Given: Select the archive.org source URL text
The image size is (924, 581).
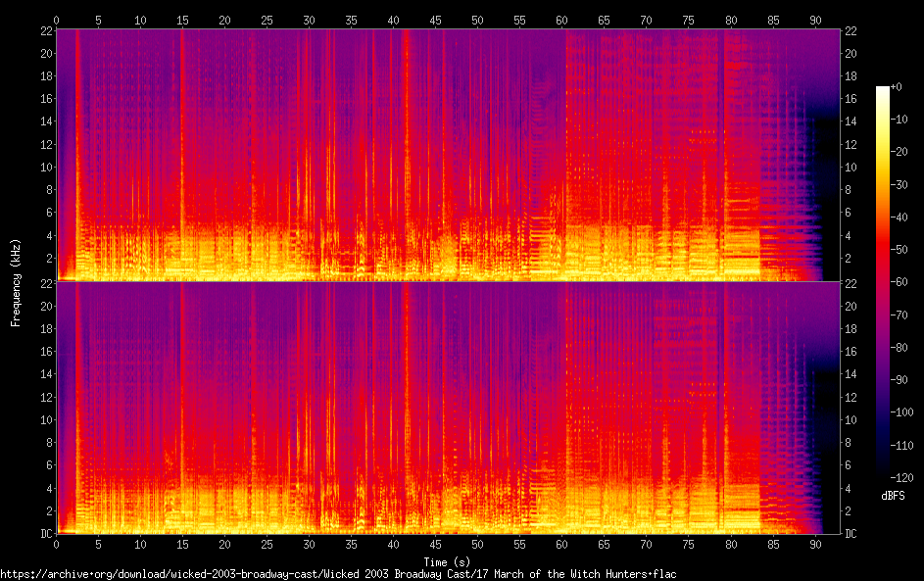Looking at the screenshot, I should click(338, 574).
